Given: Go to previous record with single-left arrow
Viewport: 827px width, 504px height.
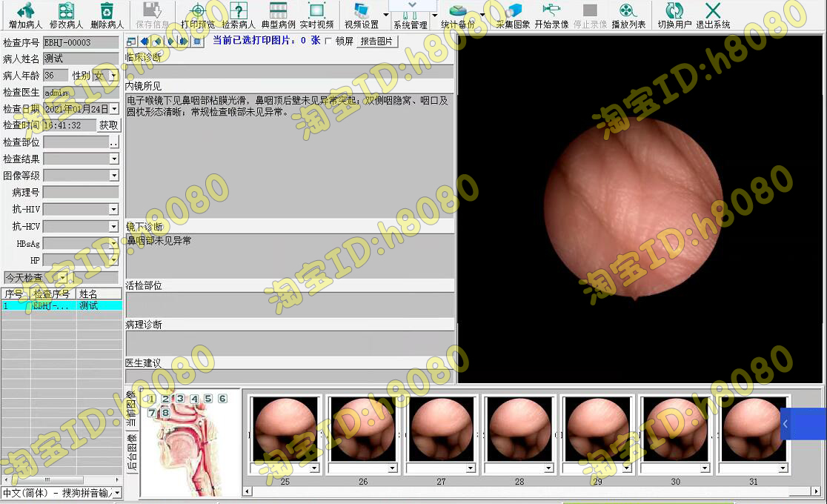Looking at the screenshot, I should tap(157, 42).
